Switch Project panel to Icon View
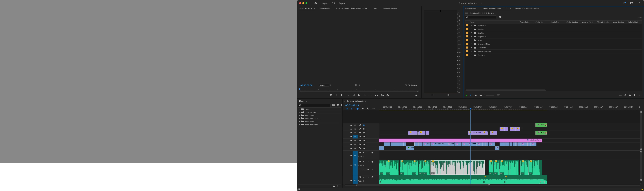Viewport: 644px width, 191px height. [476, 95]
